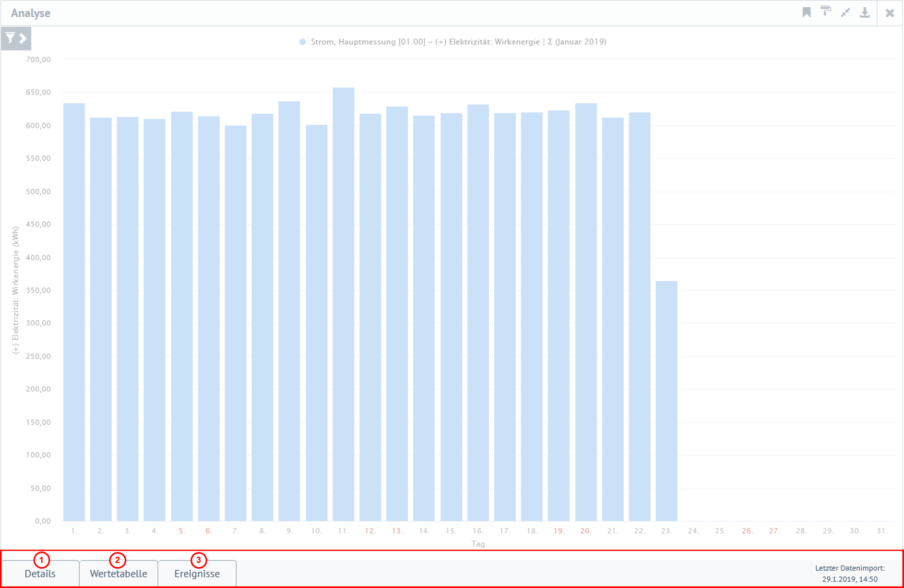
Task: Click the bar for day 1
Action: 74,312
